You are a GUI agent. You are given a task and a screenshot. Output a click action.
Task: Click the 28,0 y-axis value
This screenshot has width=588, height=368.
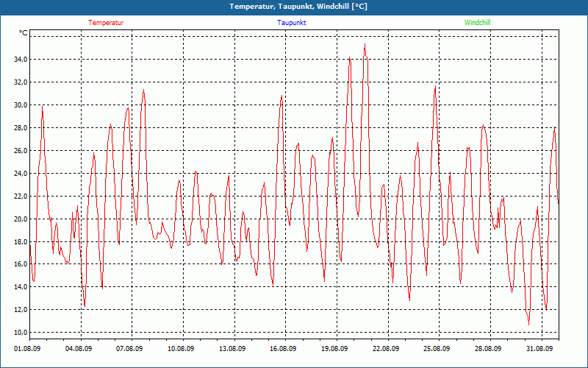pos(21,127)
